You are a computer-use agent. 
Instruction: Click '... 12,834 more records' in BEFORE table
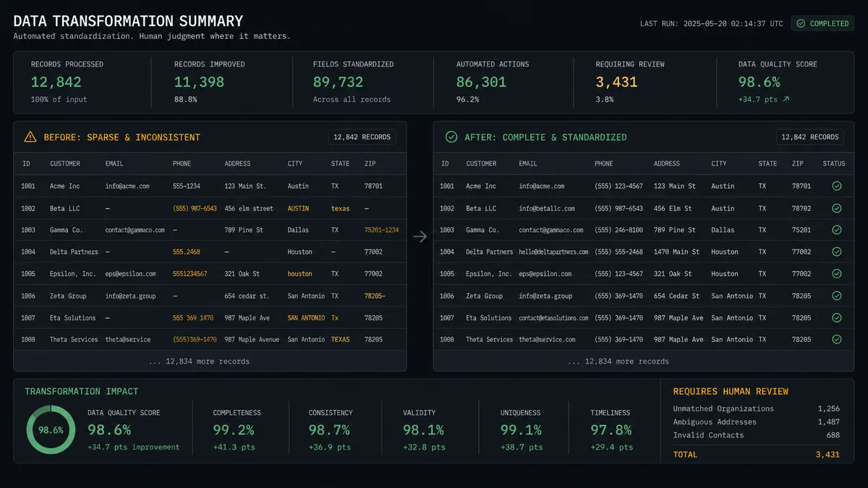tap(199, 361)
